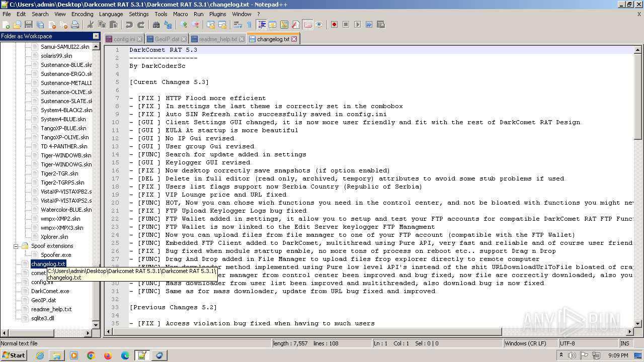Click the Undo arrow icon
This screenshot has width=644, height=362.
pos(129,25)
